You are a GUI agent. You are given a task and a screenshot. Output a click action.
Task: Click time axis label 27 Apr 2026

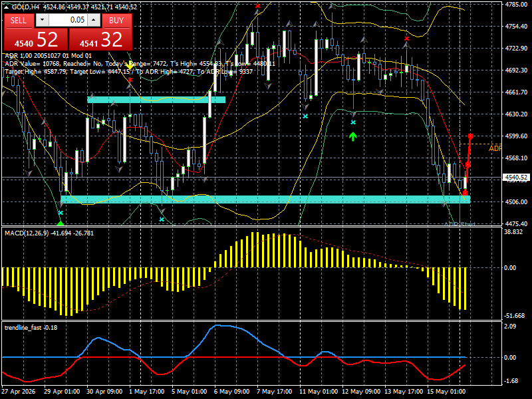click(x=19, y=391)
